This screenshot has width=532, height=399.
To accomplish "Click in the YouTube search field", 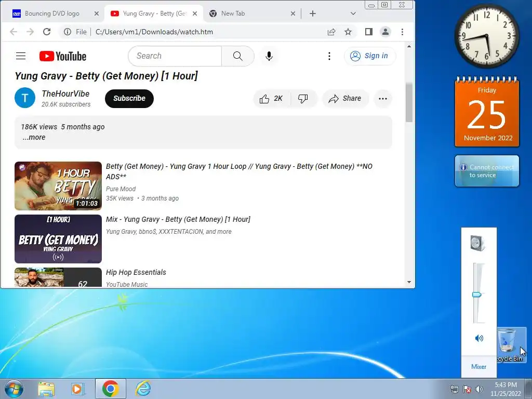I will click(175, 56).
